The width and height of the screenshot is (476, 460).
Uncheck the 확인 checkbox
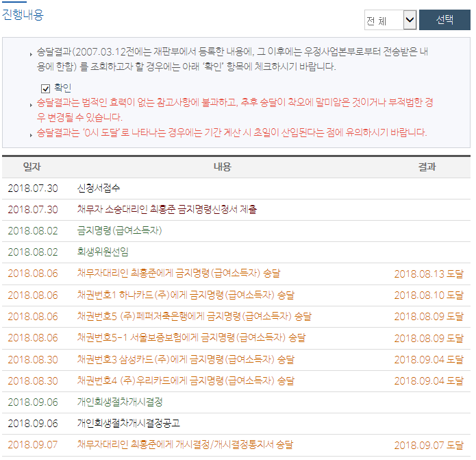46,88
